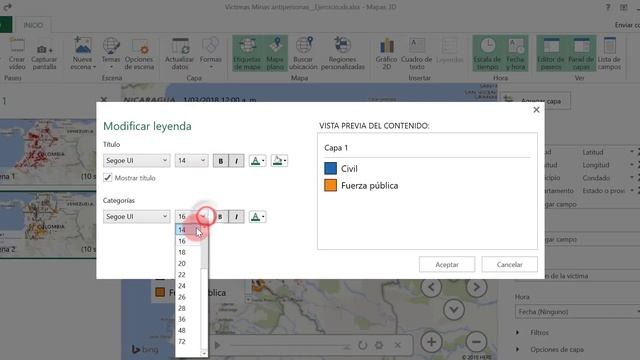Image resolution: width=640 pixels, height=360 pixels.
Task: Choose font size 28
Action: 188,308
